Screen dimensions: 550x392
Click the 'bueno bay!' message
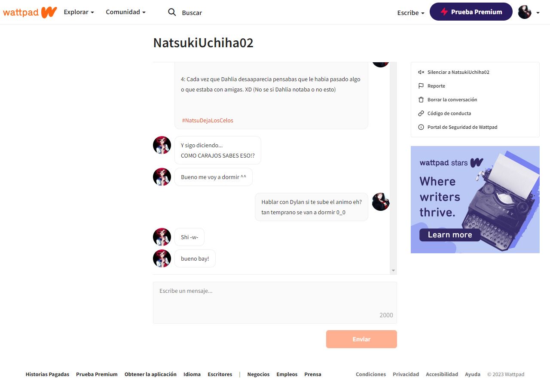[x=195, y=258]
